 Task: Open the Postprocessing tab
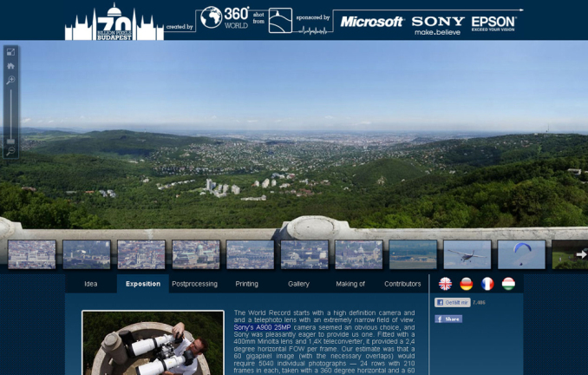tap(194, 284)
